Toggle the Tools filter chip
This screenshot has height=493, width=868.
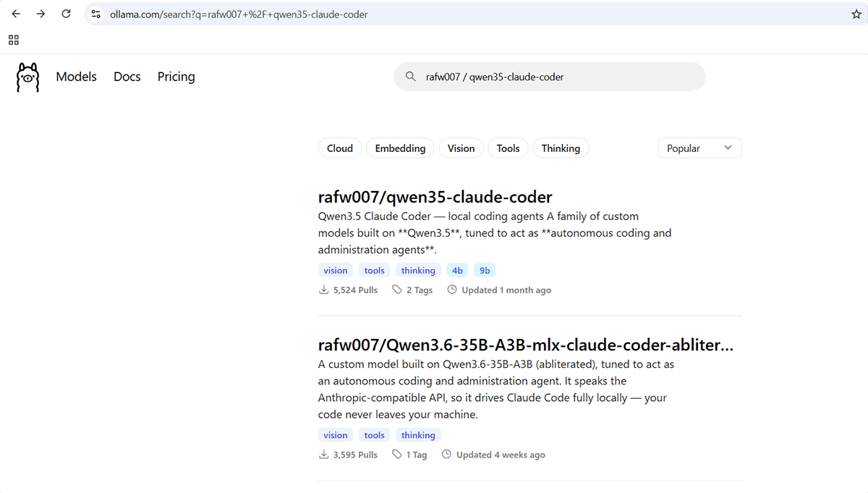pos(508,148)
